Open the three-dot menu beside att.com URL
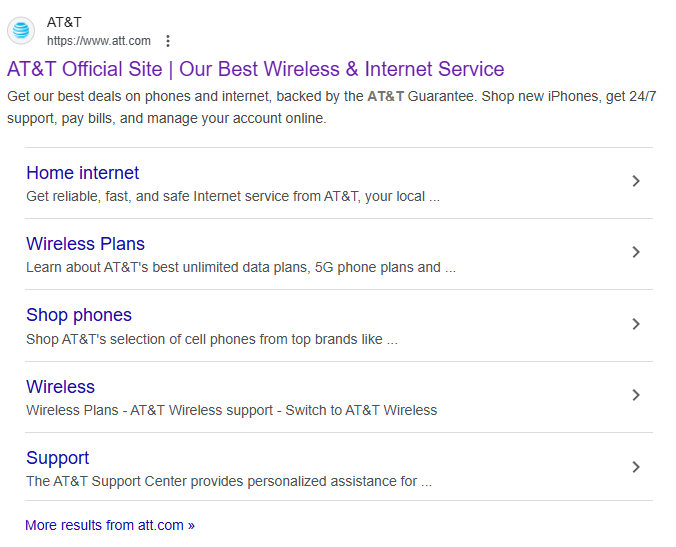 (168, 41)
